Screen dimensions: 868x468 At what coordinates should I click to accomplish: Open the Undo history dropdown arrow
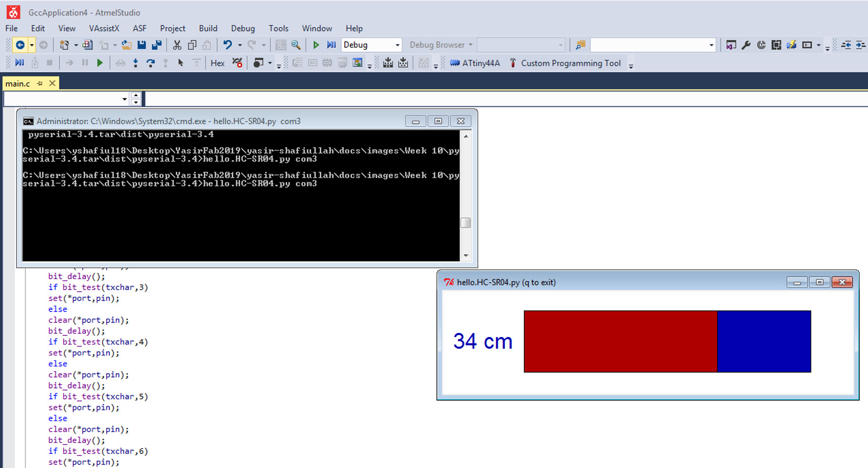240,45
